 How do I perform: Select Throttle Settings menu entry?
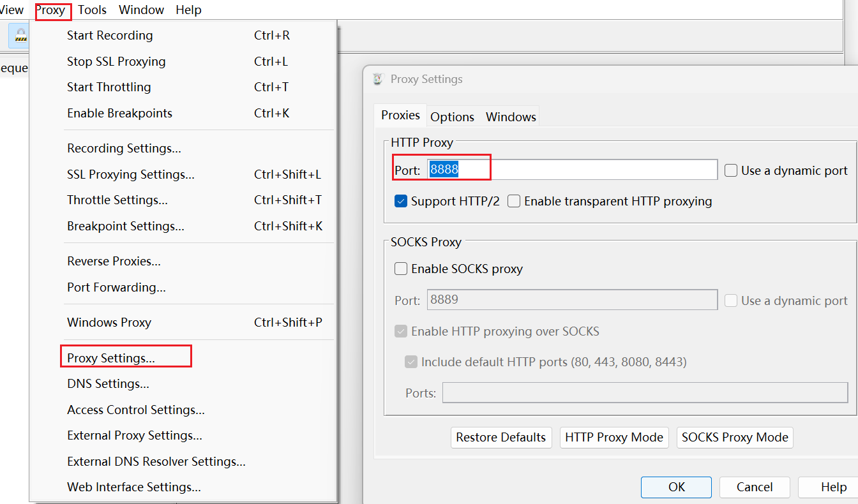pyautogui.click(x=117, y=200)
